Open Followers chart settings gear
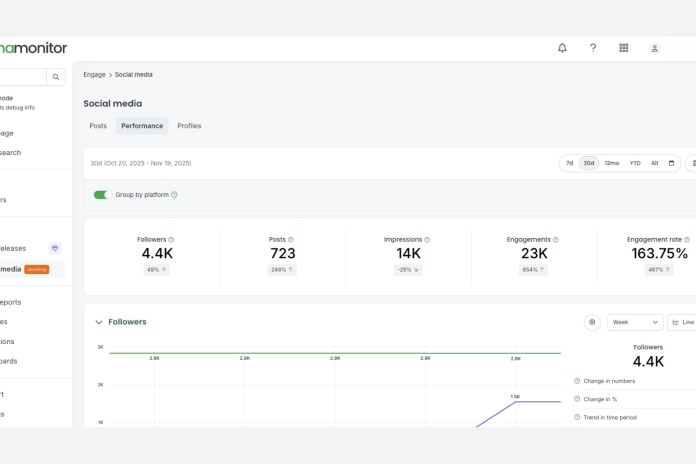Screen dimensions: 696x464 point(592,322)
